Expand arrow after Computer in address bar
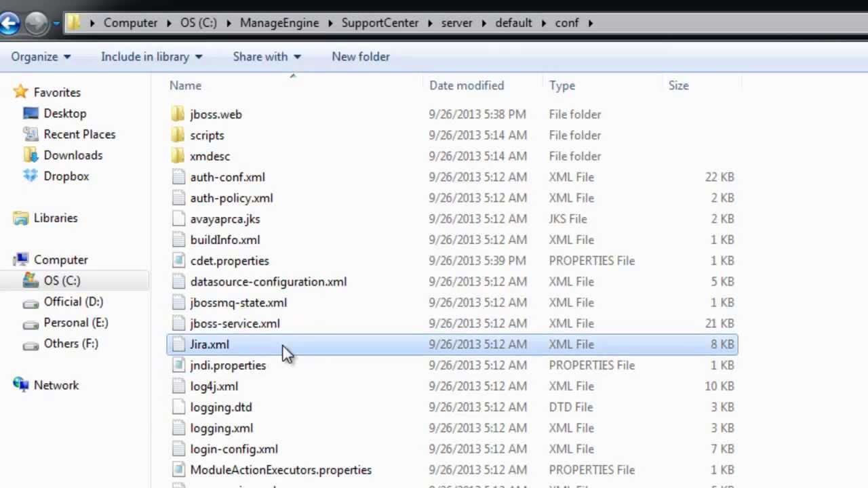The image size is (868, 488). pos(169,23)
